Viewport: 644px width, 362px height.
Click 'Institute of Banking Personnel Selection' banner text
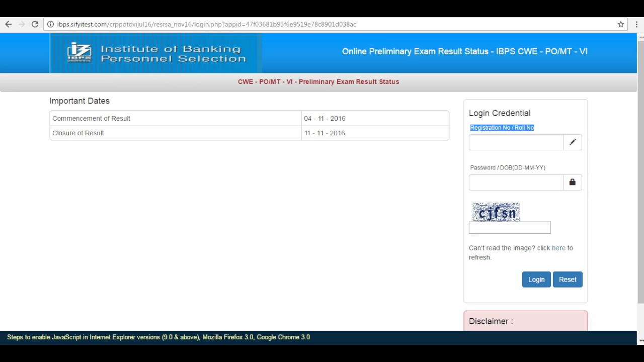(x=174, y=54)
